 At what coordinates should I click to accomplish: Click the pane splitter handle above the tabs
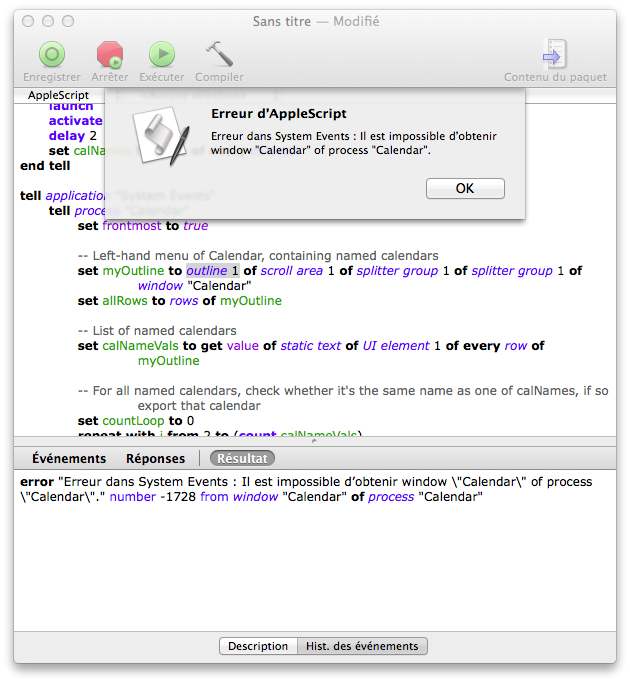pos(314,441)
